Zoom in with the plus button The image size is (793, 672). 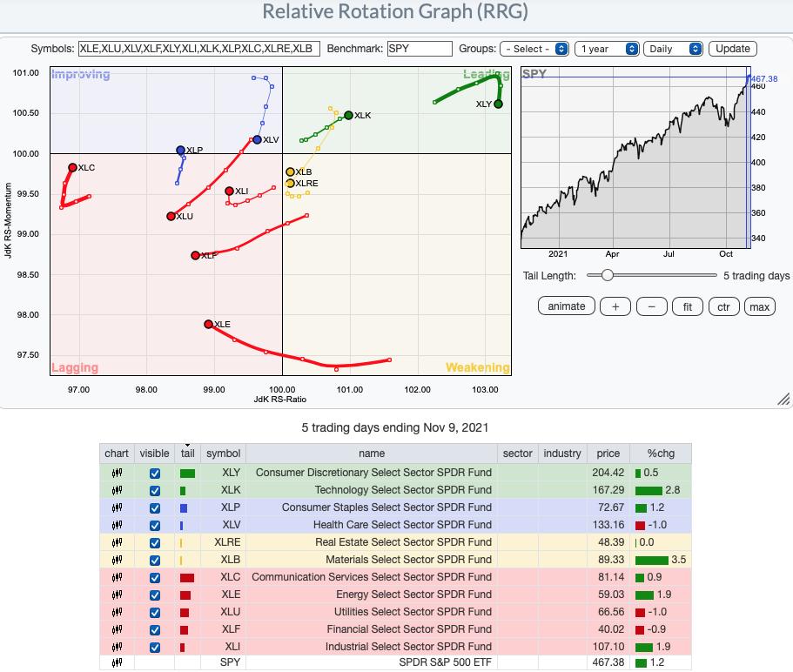615,306
